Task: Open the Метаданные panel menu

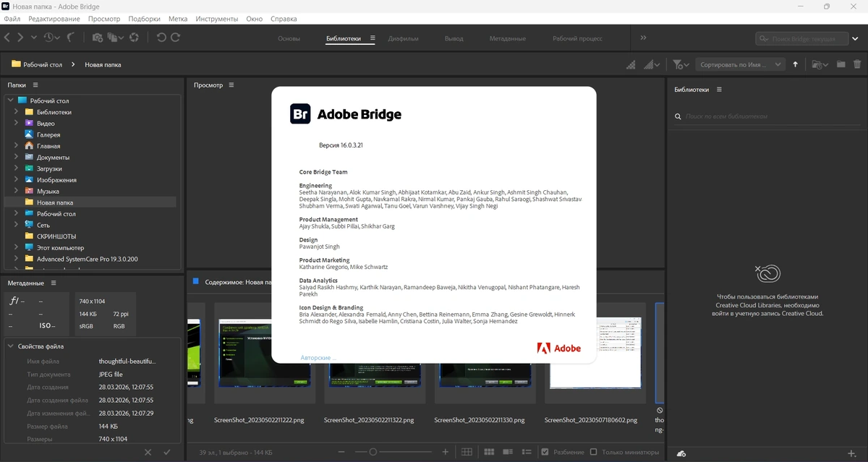Action: click(x=54, y=283)
